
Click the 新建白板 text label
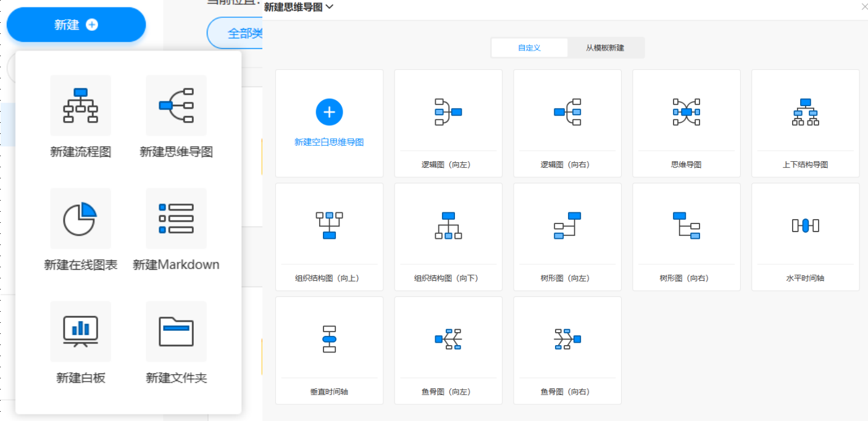coord(81,378)
